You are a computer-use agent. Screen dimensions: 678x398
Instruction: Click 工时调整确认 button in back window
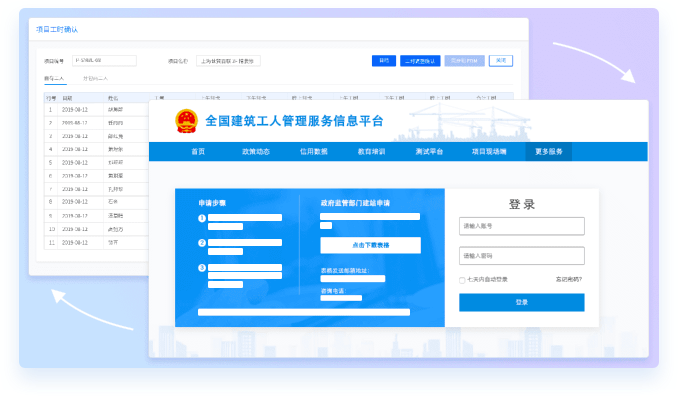pyautogui.click(x=420, y=61)
